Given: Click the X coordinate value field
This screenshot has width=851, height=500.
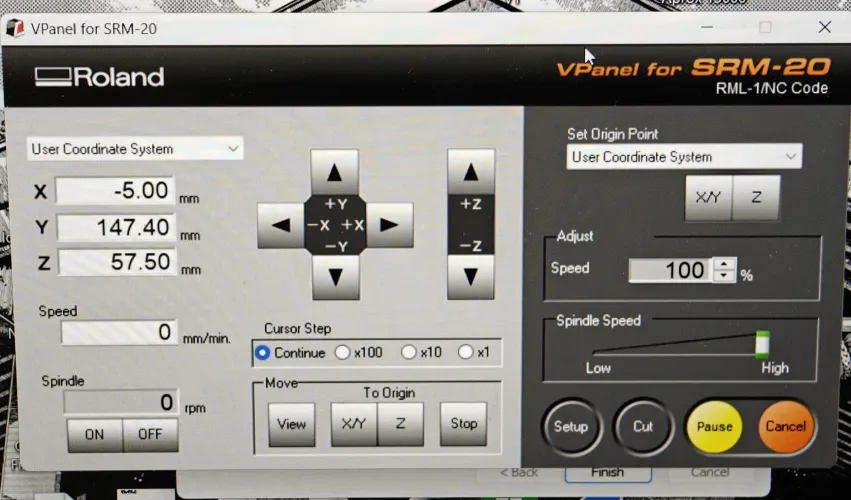Looking at the screenshot, I should tap(115, 191).
